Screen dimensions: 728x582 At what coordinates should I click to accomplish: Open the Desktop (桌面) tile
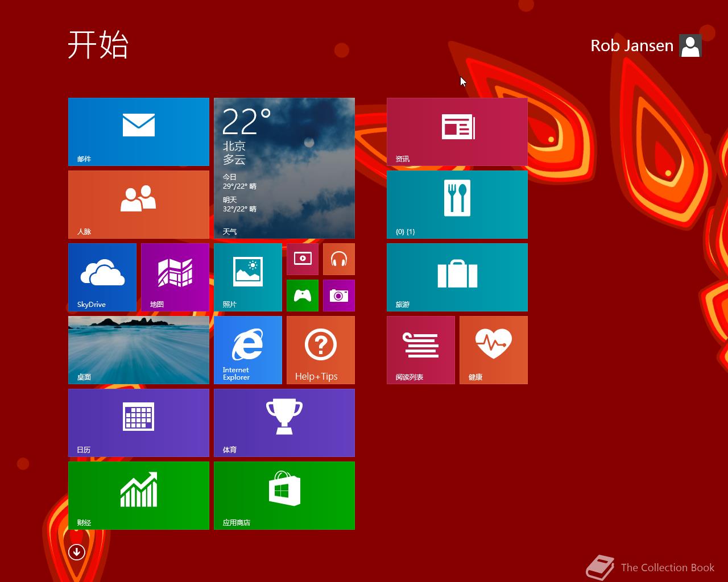tap(139, 350)
